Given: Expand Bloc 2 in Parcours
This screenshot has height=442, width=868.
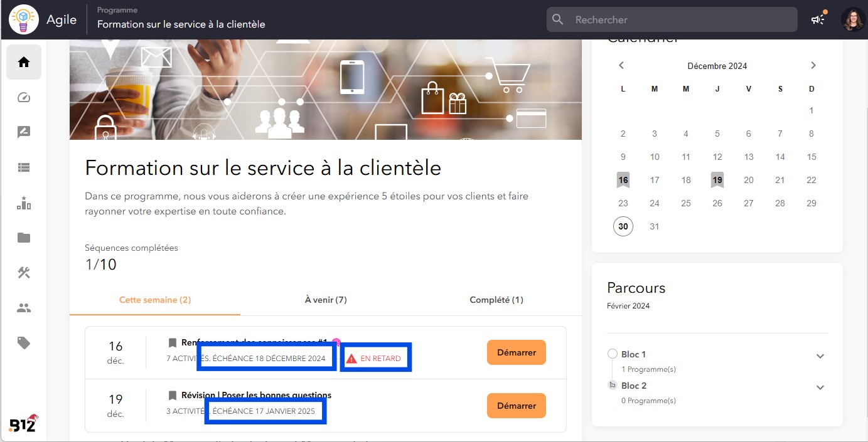Looking at the screenshot, I should point(820,387).
